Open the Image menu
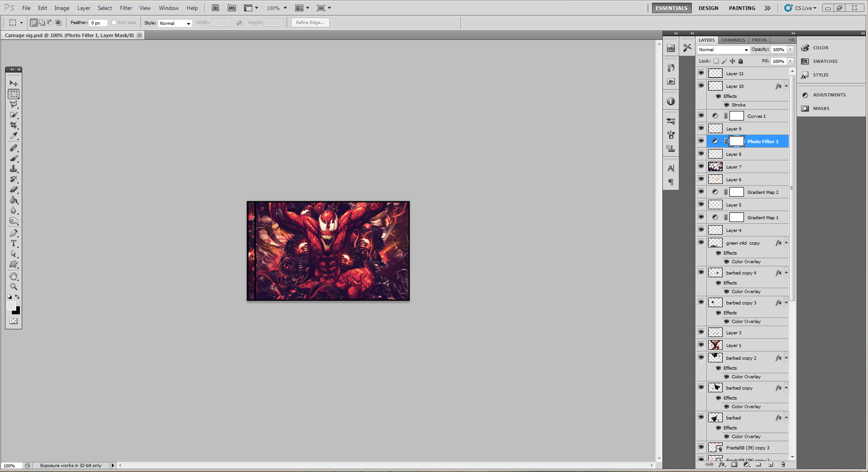 point(62,8)
